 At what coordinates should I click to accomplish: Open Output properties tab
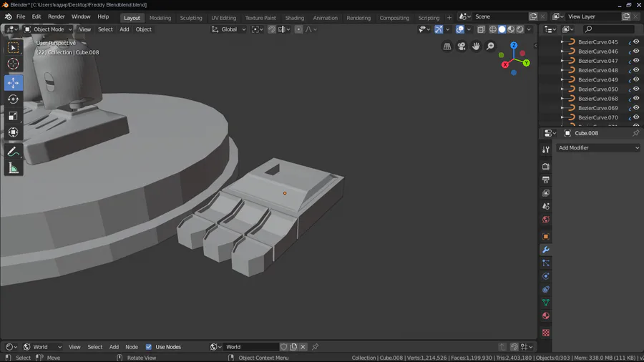click(546, 180)
